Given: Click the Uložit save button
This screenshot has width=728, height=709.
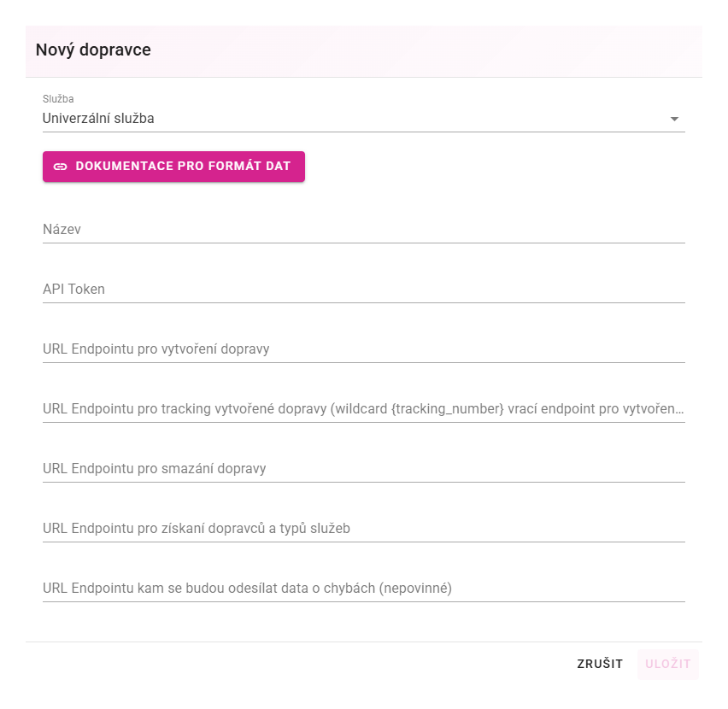Looking at the screenshot, I should click(x=668, y=664).
